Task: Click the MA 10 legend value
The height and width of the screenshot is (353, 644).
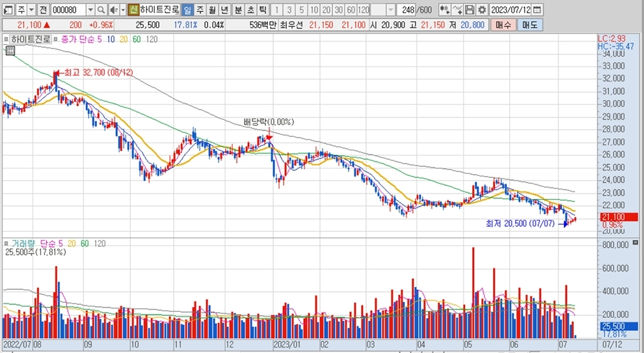Action: tap(111, 39)
